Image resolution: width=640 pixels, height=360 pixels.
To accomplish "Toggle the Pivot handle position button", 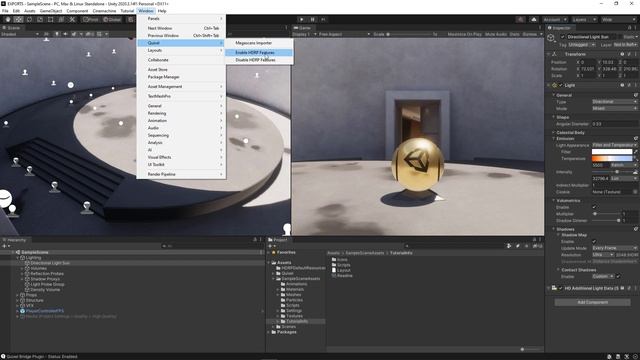I will coord(90,19).
